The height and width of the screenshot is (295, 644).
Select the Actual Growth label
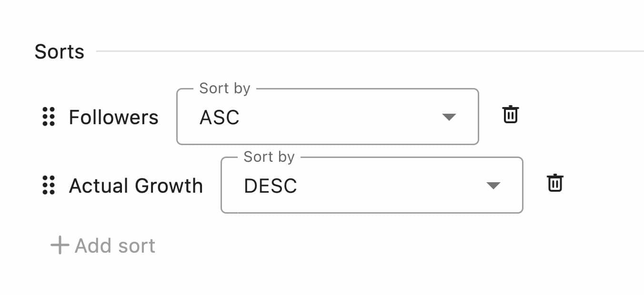click(x=136, y=186)
